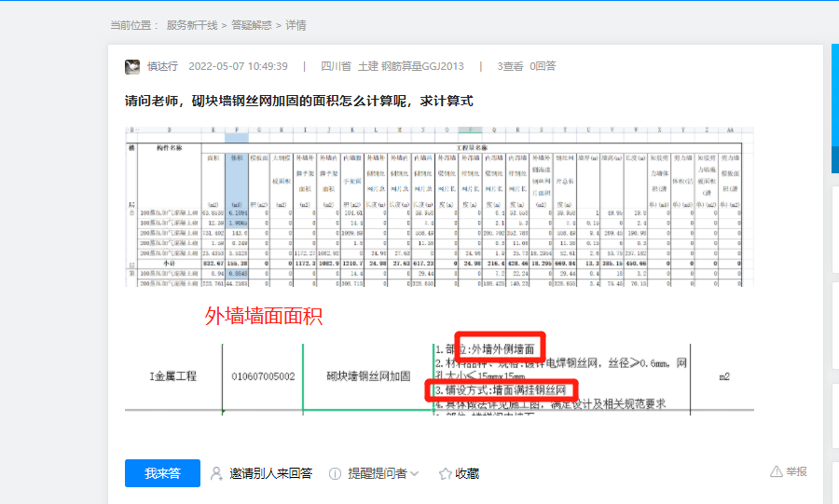This screenshot has width=839, height=504.
Task: Click the person icon beside 邀请别人来回答
Action: coord(216,473)
